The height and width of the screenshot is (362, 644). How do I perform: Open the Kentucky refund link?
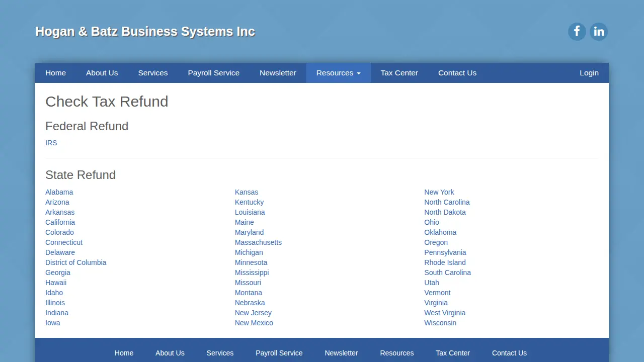250,202
